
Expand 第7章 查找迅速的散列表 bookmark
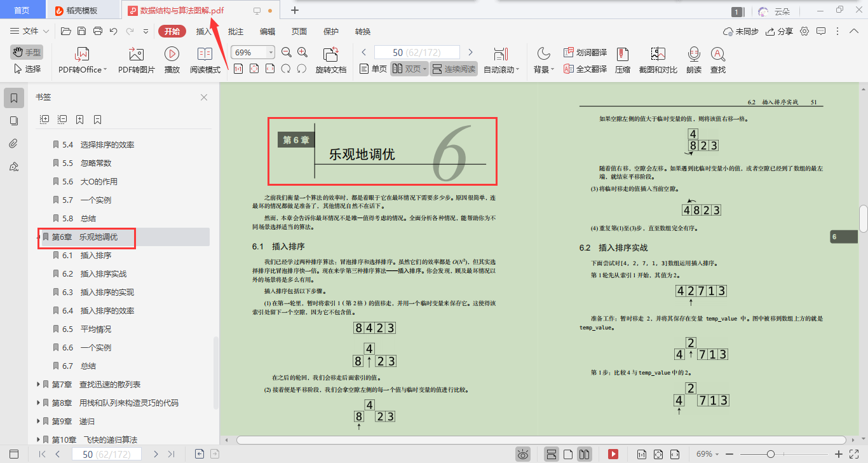pos(39,384)
